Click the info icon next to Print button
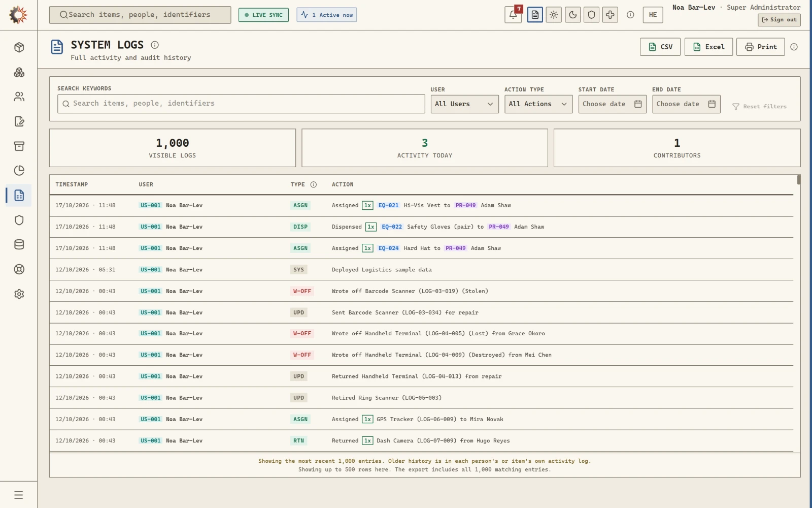 (x=794, y=47)
